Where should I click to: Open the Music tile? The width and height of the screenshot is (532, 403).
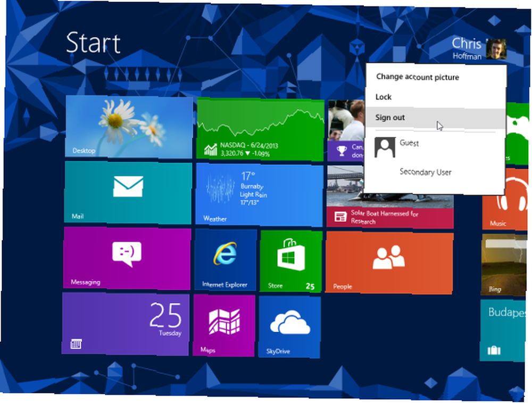(x=505, y=200)
